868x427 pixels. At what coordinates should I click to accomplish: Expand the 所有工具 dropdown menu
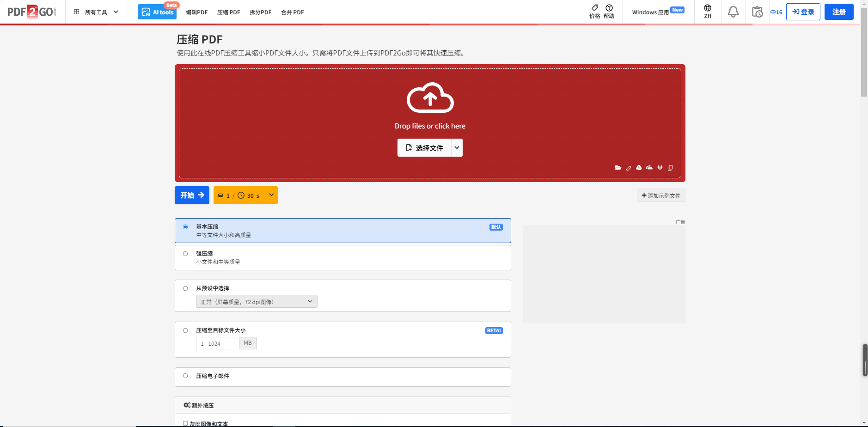pyautogui.click(x=96, y=12)
